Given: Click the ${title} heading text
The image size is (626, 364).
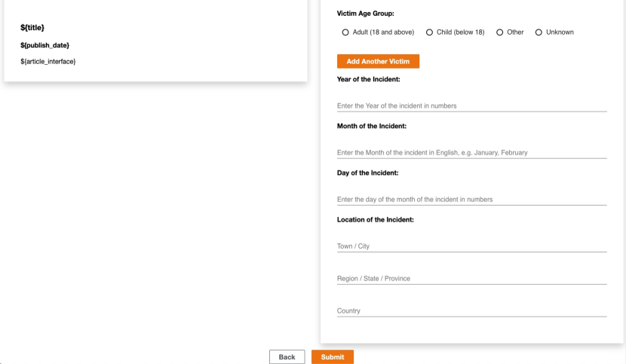Looking at the screenshot, I should pos(32,28).
